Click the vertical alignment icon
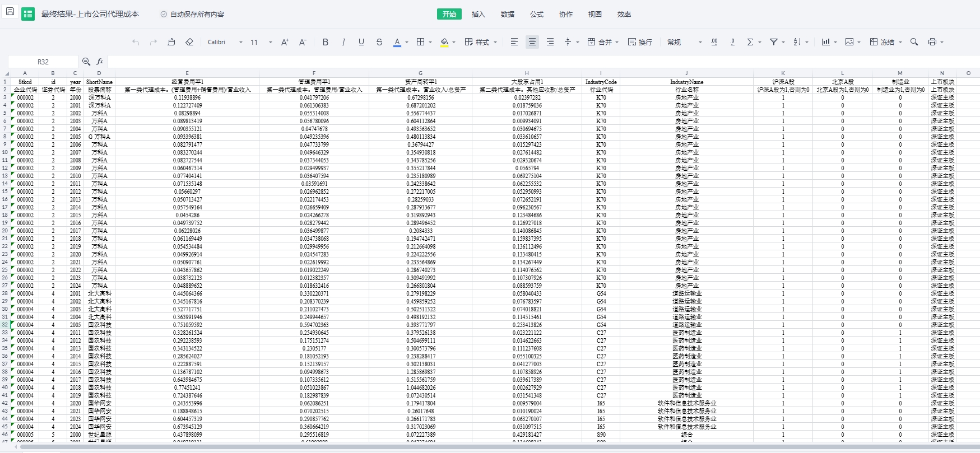 [568, 42]
